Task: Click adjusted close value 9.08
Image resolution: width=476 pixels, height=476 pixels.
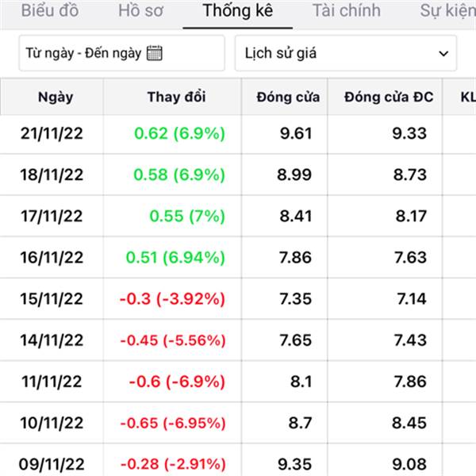Action: point(410,464)
